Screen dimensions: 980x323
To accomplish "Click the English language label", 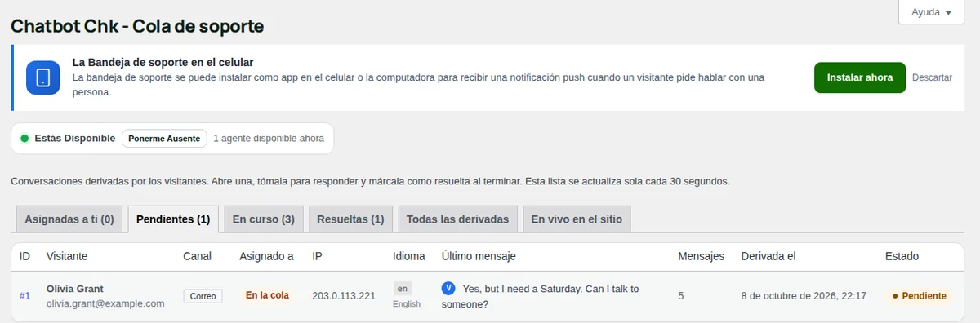I will [x=407, y=304].
